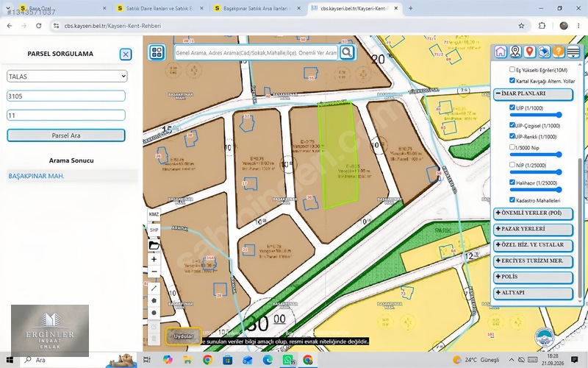
Task: Reload the browser page
Action: pos(39,26)
